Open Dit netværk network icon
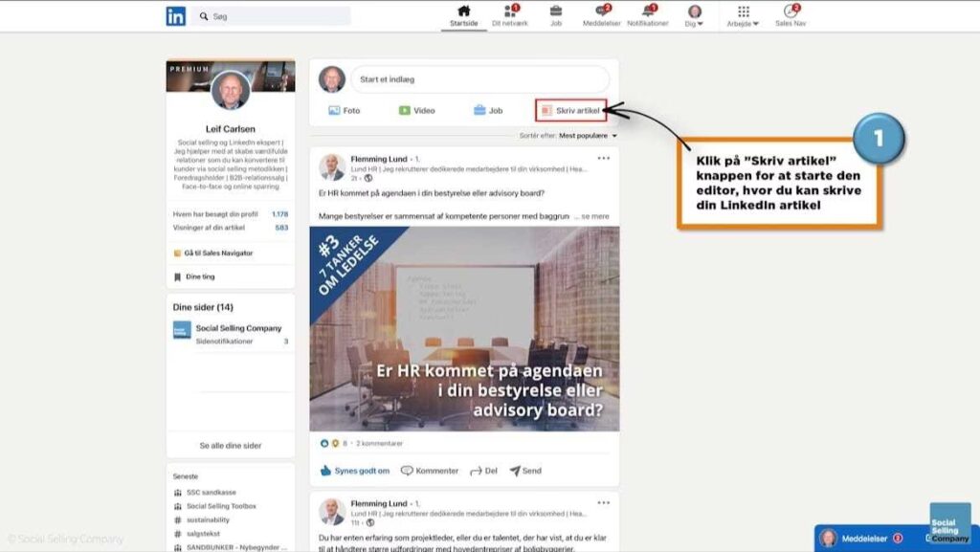The image size is (980, 552). 509,12
